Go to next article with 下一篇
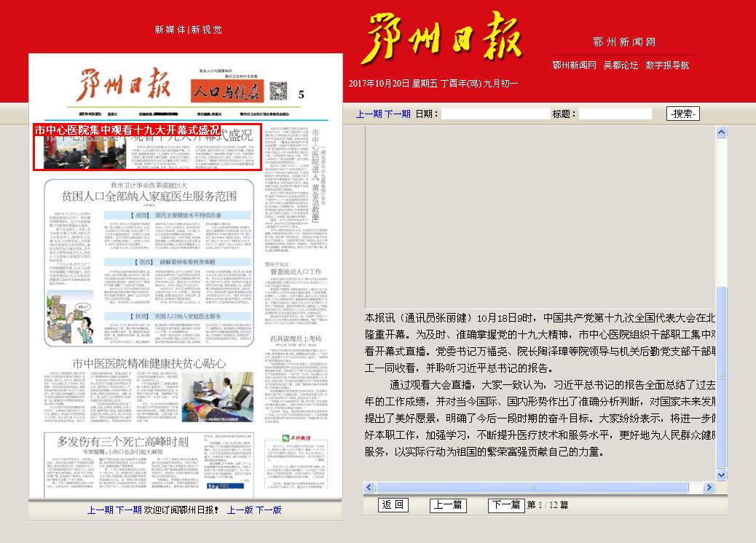756x543 pixels. click(505, 505)
